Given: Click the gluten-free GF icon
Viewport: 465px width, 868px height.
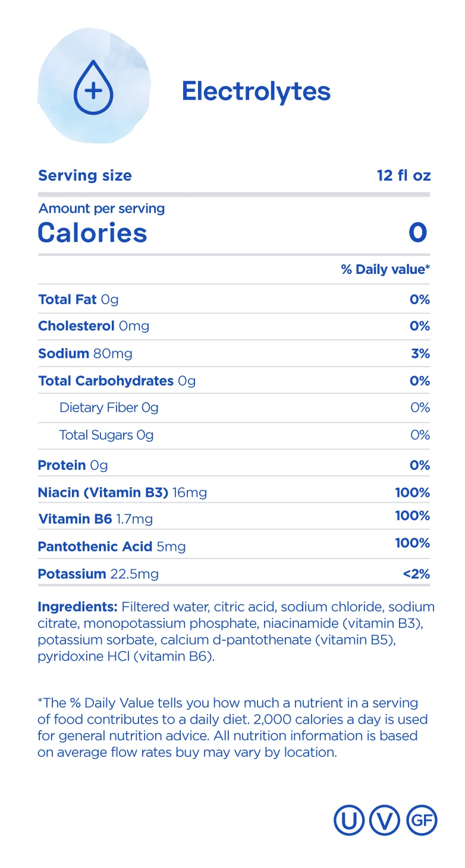Looking at the screenshot, I should [x=421, y=820].
